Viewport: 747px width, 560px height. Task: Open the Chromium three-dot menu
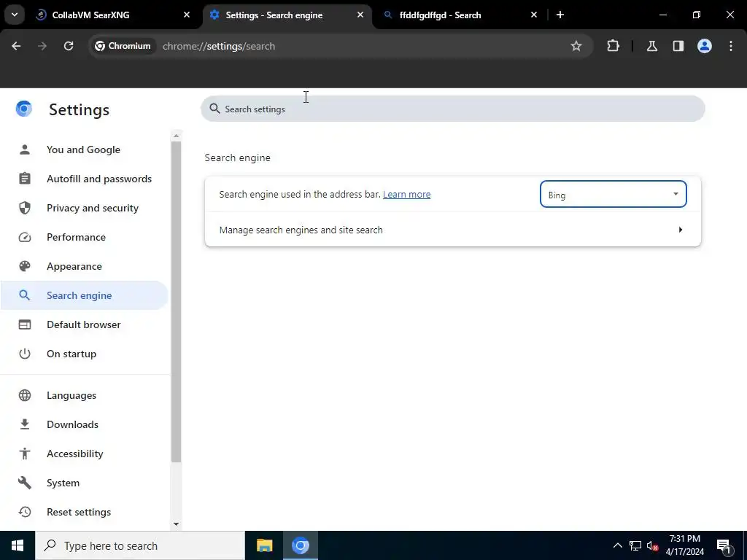tap(731, 46)
